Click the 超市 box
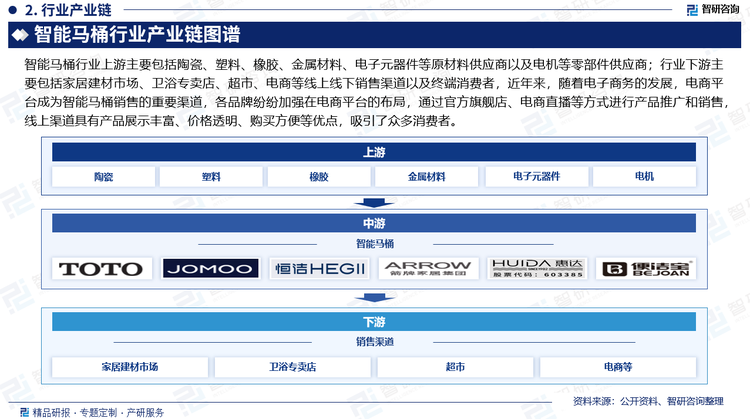This screenshot has height=419, width=750. coord(455,367)
